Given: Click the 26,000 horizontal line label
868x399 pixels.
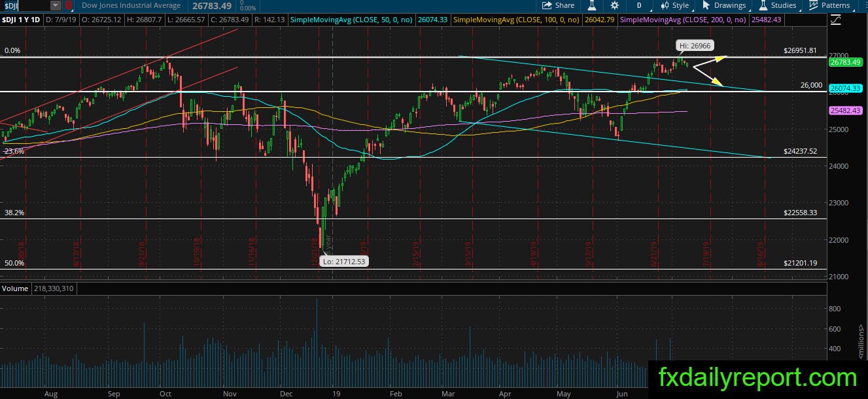Looking at the screenshot, I should (811, 85).
